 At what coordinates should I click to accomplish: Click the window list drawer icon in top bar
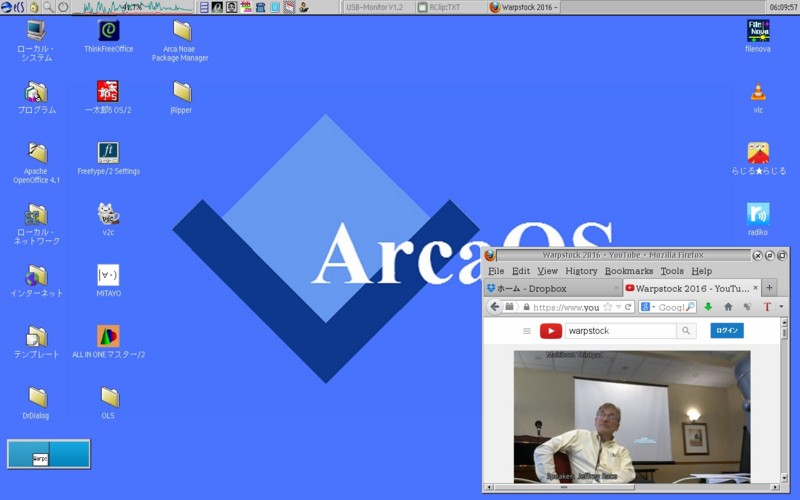click(x=204, y=7)
